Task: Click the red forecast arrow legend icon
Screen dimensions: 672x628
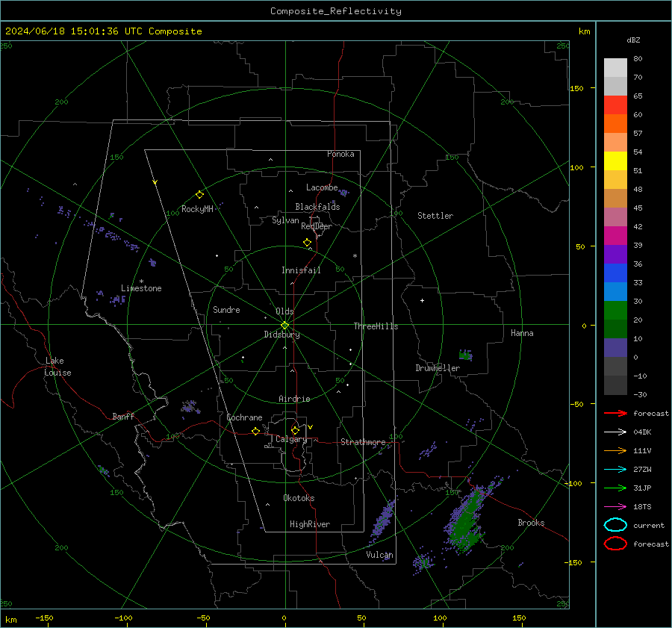Action: coord(615,413)
